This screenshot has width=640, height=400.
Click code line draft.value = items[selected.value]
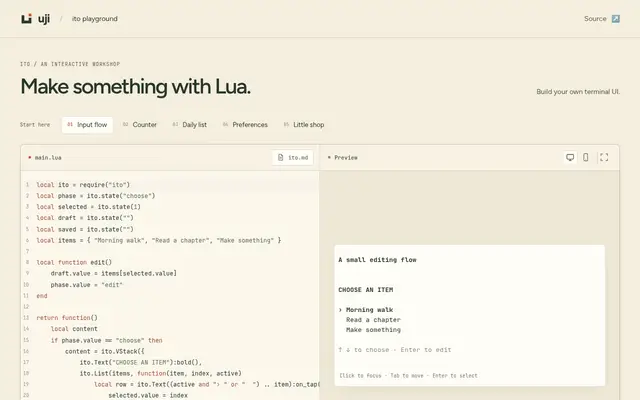pos(114,273)
